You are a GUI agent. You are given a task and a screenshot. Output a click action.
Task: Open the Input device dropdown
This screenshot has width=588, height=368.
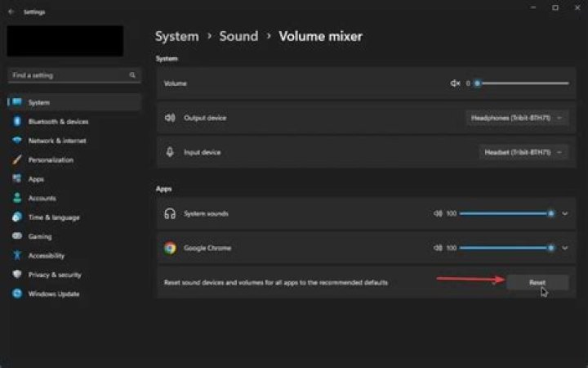(523, 152)
